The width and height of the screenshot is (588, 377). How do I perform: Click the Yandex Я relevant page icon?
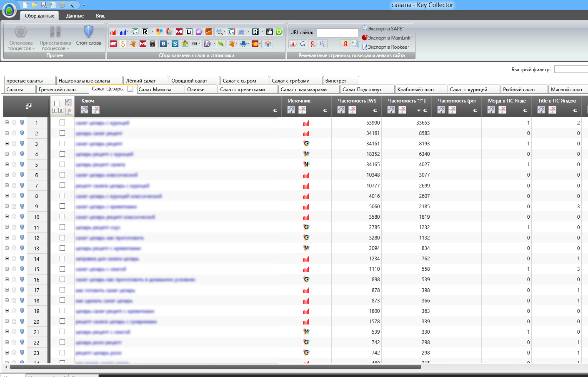click(x=293, y=44)
